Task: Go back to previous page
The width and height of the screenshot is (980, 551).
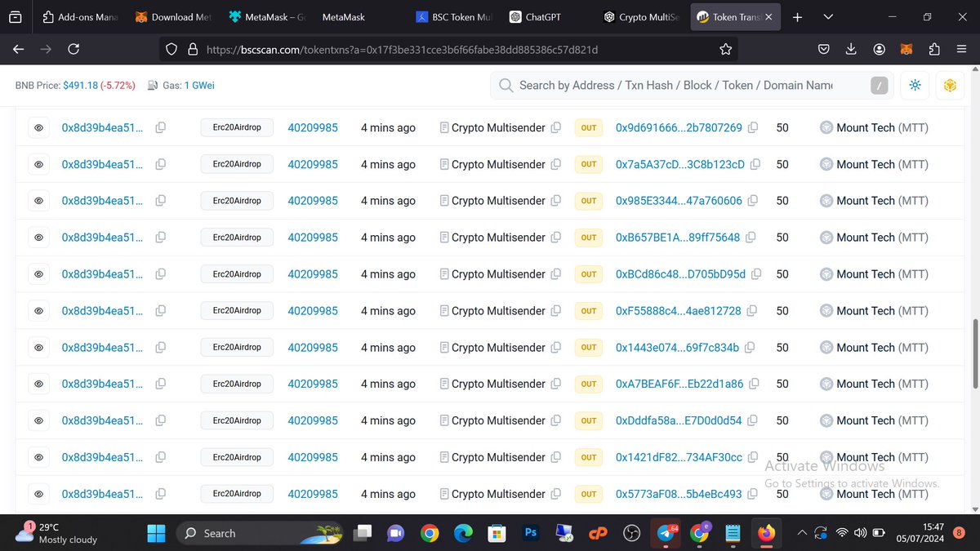Action: tap(18, 50)
